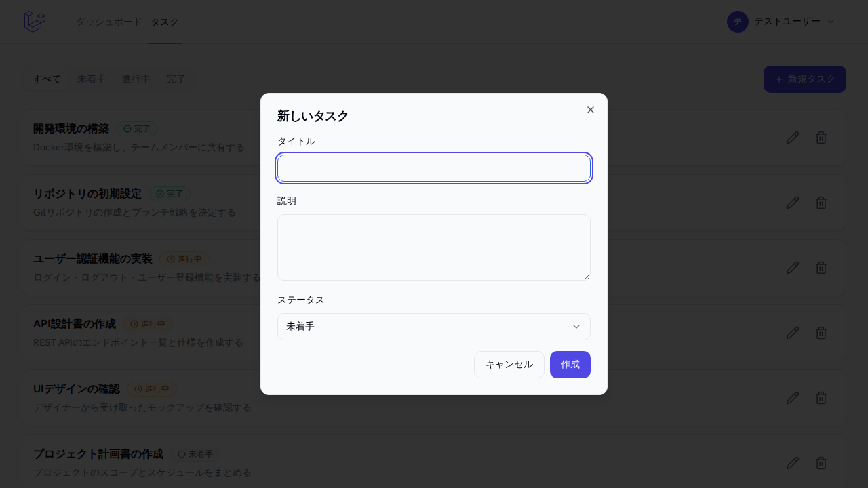Click the API設計書の作成 task title

tap(75, 324)
